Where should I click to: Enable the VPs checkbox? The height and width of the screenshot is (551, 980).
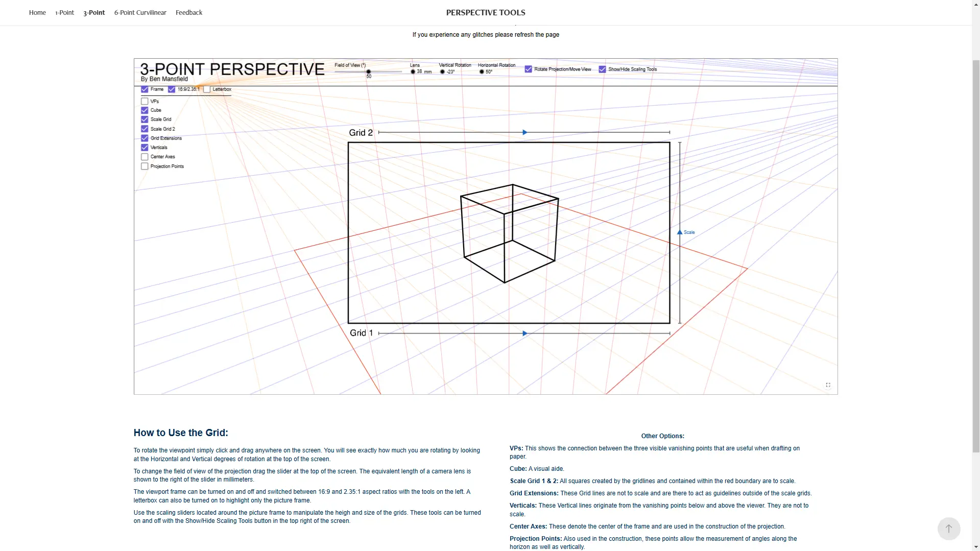pos(145,101)
